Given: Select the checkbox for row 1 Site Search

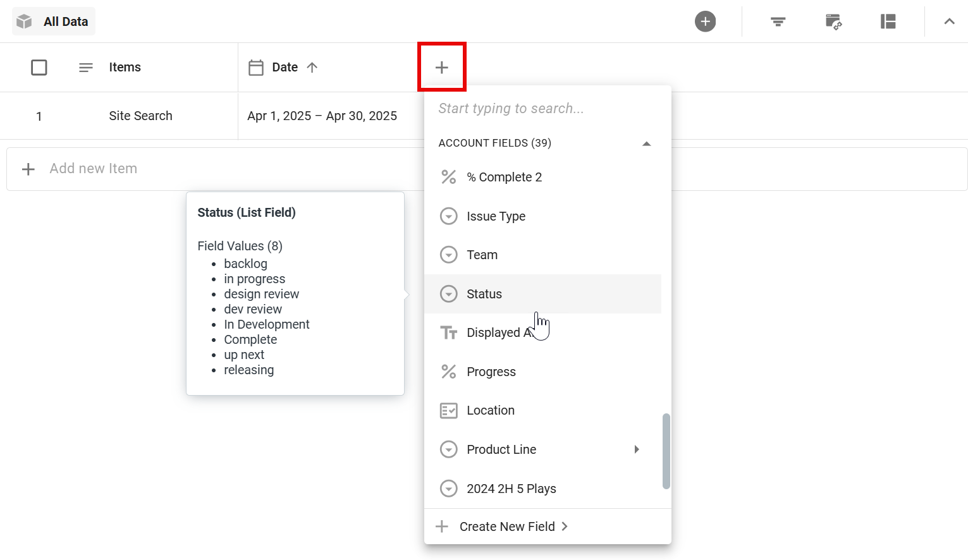Looking at the screenshot, I should (39, 116).
